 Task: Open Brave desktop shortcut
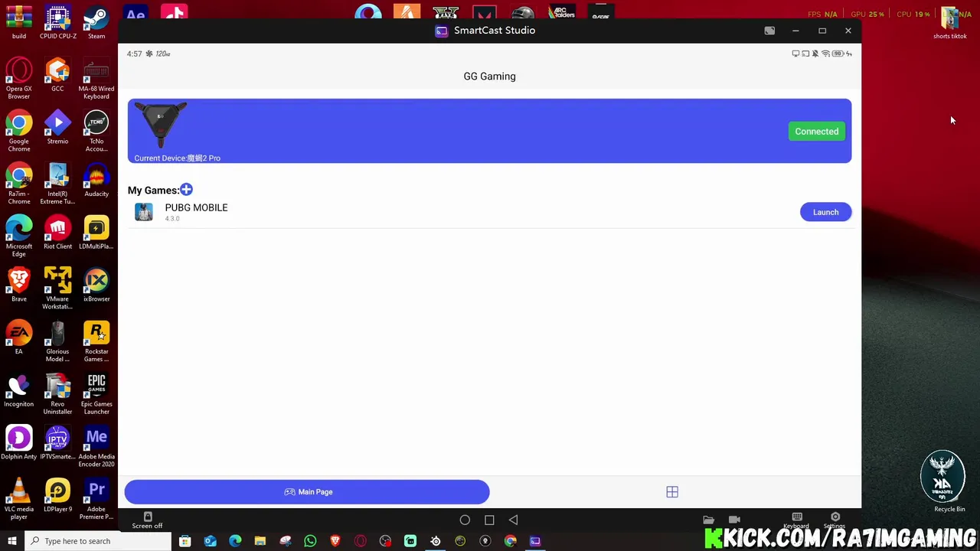[19, 285]
